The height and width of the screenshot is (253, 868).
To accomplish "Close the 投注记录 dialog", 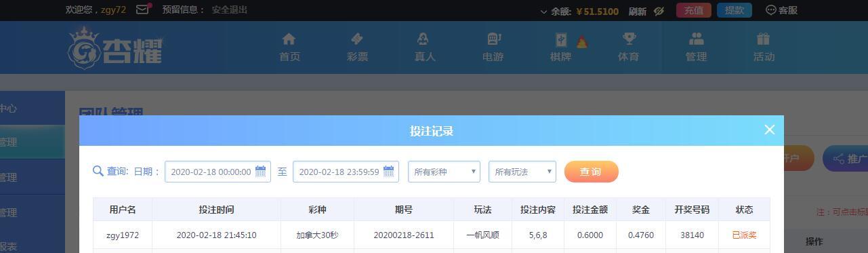I will pos(769,130).
